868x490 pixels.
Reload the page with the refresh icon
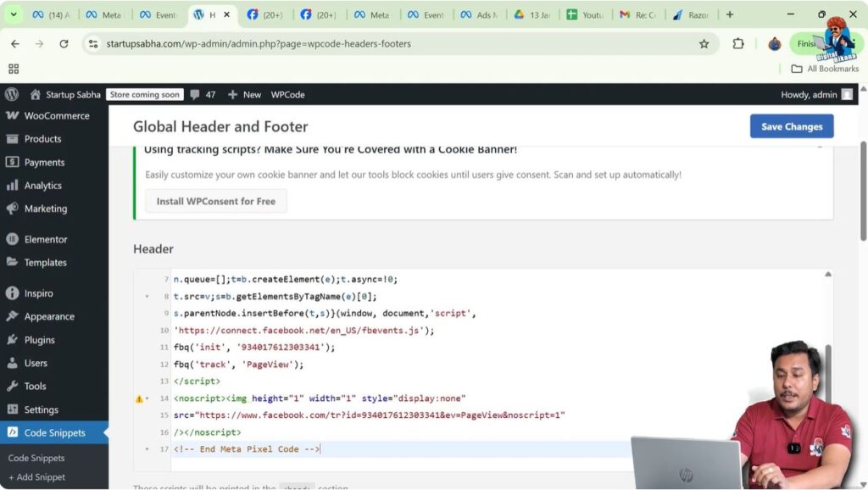64,44
